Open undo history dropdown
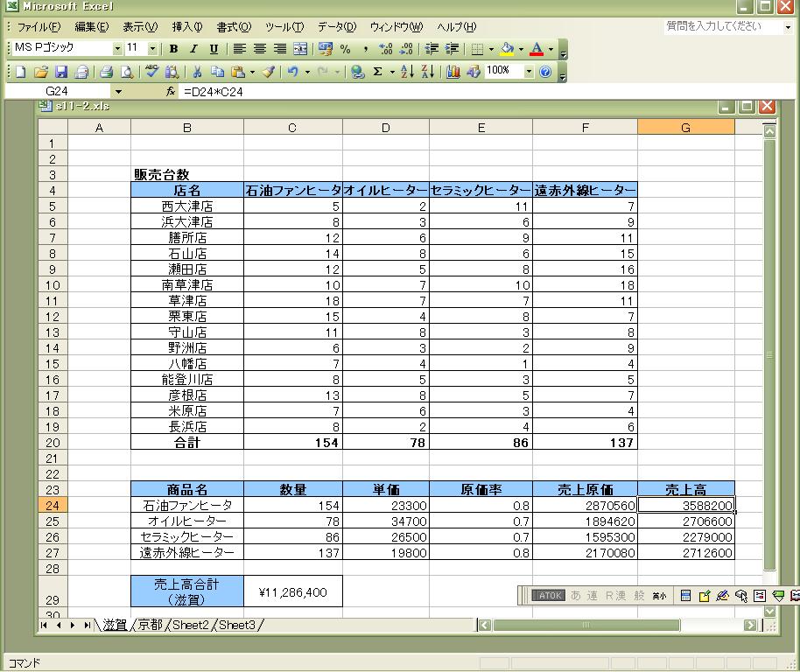The width and height of the screenshot is (800, 672). pyautogui.click(x=307, y=73)
